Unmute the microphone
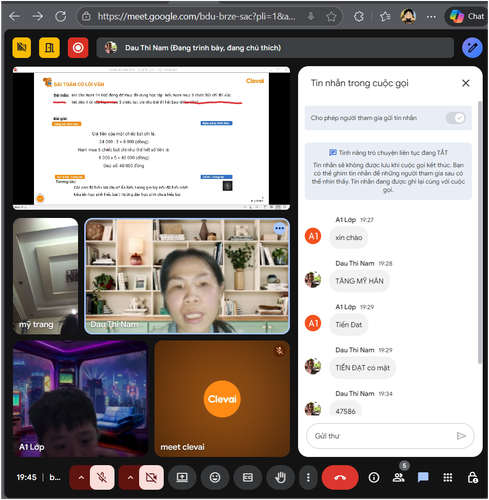 (x=102, y=477)
